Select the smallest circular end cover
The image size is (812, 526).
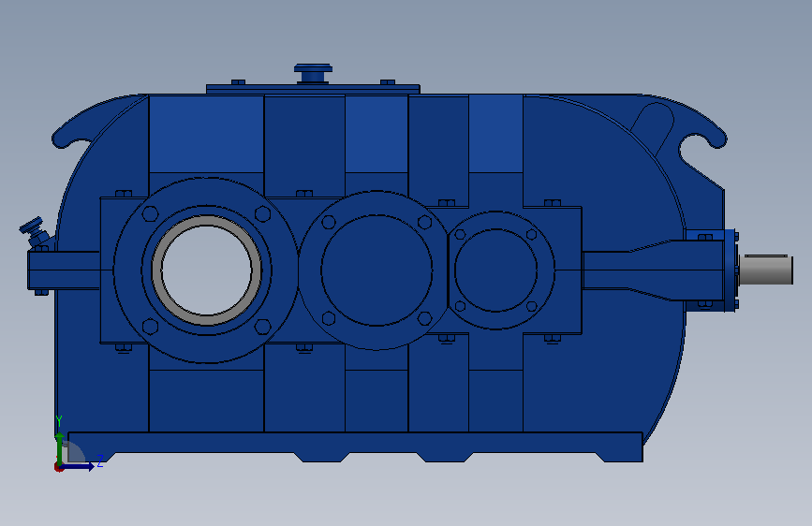point(496,270)
